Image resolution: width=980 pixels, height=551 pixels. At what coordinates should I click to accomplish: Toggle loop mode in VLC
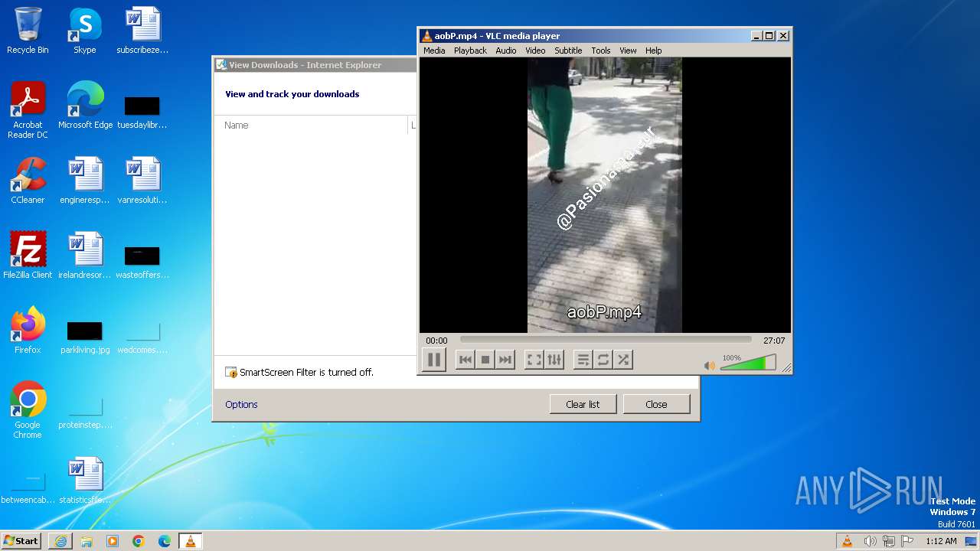click(603, 360)
